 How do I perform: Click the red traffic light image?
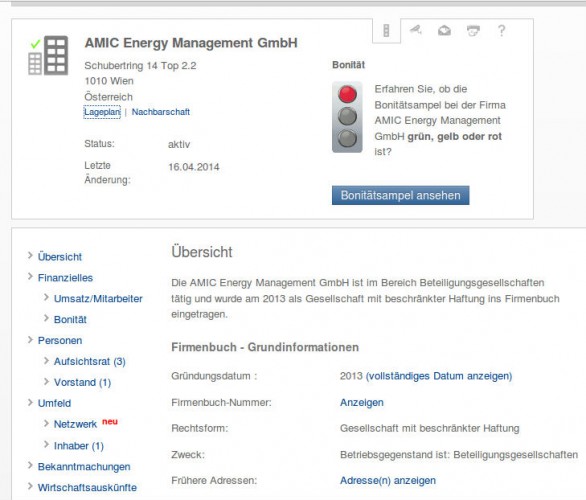coord(347,117)
